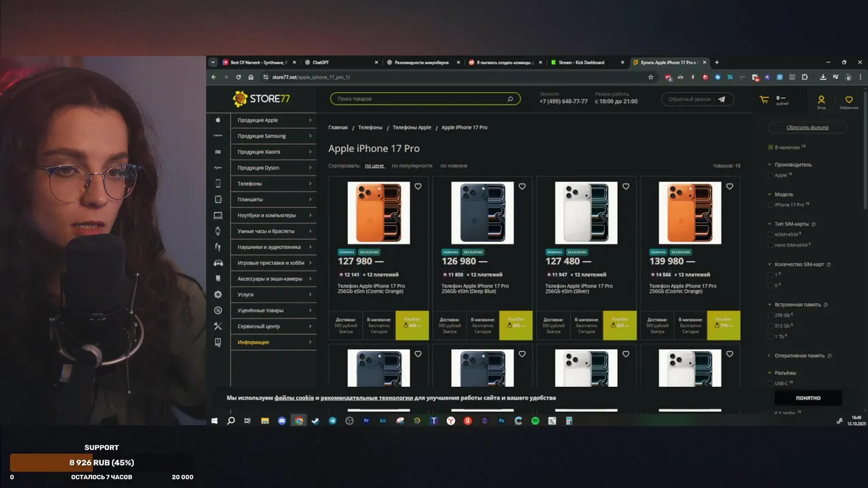This screenshot has width=868, height=488.
Task: Open Telegram from the taskbar
Action: tap(332, 421)
